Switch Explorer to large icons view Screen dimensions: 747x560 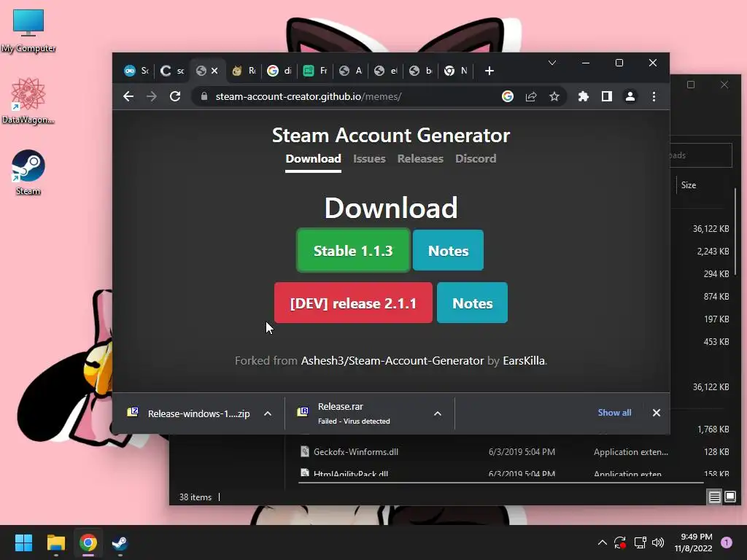pyautogui.click(x=729, y=497)
